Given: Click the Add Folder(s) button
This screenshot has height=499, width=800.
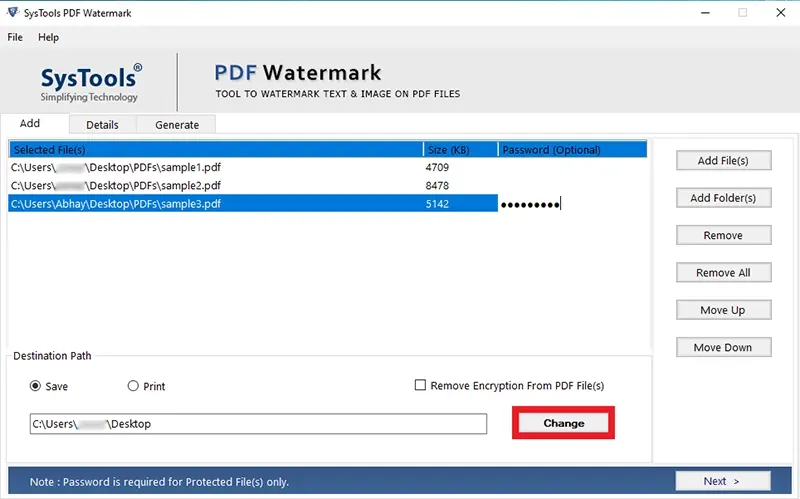Looking at the screenshot, I should click(723, 198).
